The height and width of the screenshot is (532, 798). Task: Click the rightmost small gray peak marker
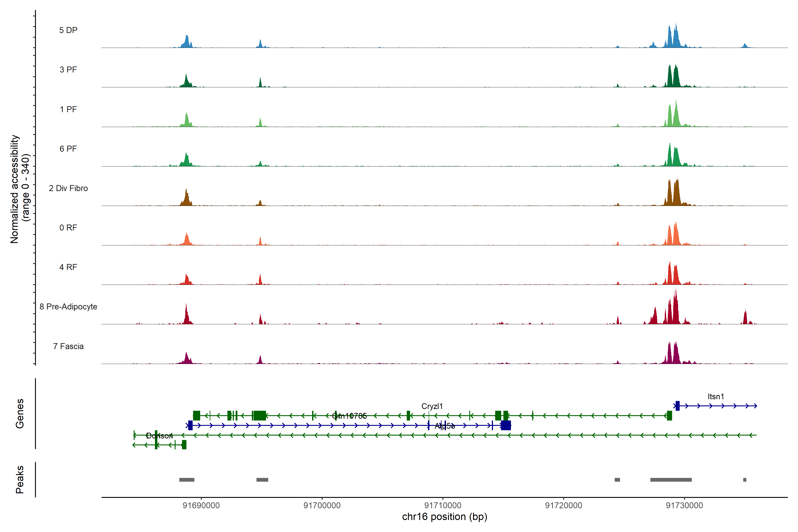click(x=745, y=480)
